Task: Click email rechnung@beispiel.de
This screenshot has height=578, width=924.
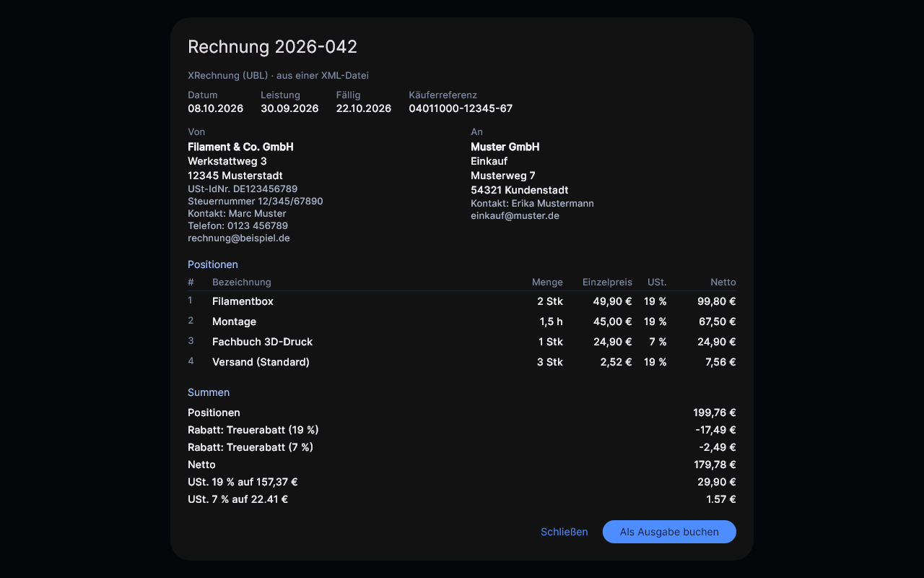Action: (239, 238)
